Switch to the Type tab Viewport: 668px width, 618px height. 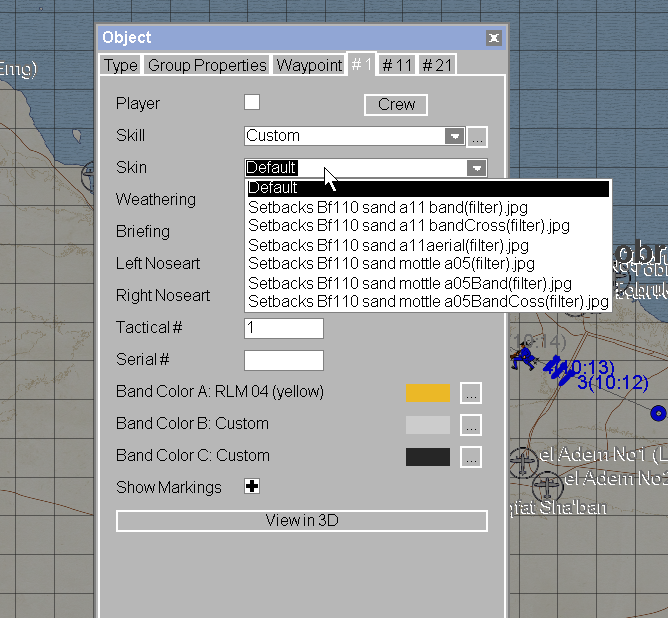(x=121, y=65)
